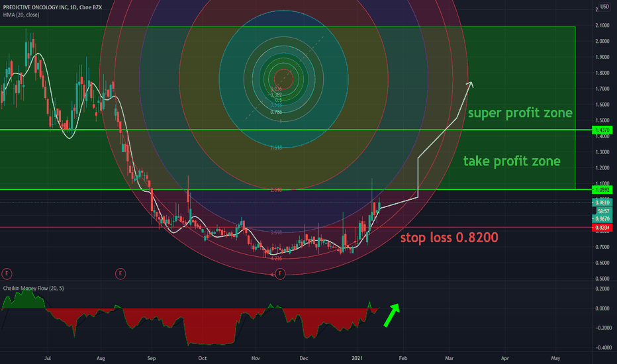Screen dimensions: 617x364
Task: Click the earnings 'E' marker before July
Action: [x=7, y=273]
